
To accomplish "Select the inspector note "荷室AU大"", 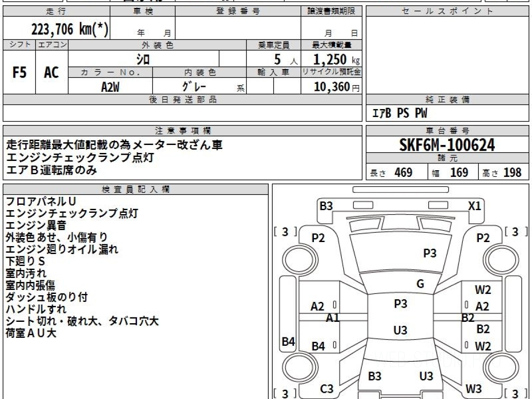I will pos(31,333).
